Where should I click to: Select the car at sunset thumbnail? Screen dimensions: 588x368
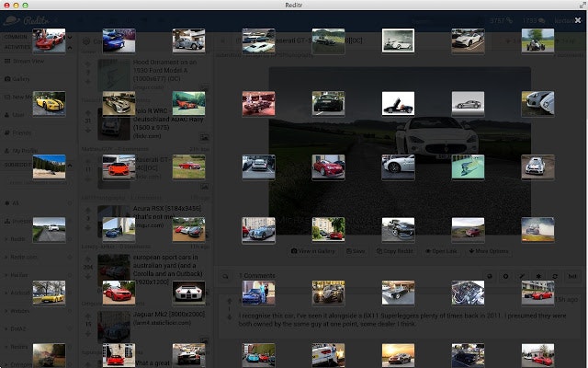pyautogui.click(x=398, y=355)
